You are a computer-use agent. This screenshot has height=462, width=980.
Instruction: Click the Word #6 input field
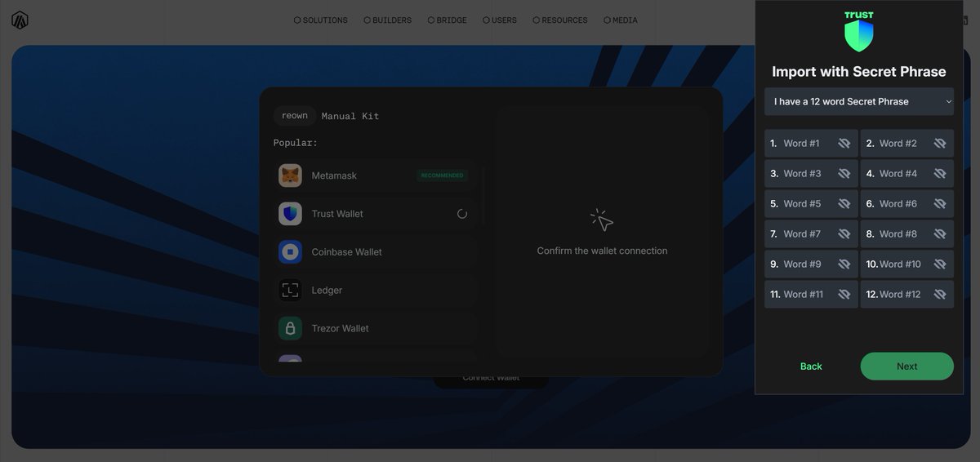coord(906,204)
